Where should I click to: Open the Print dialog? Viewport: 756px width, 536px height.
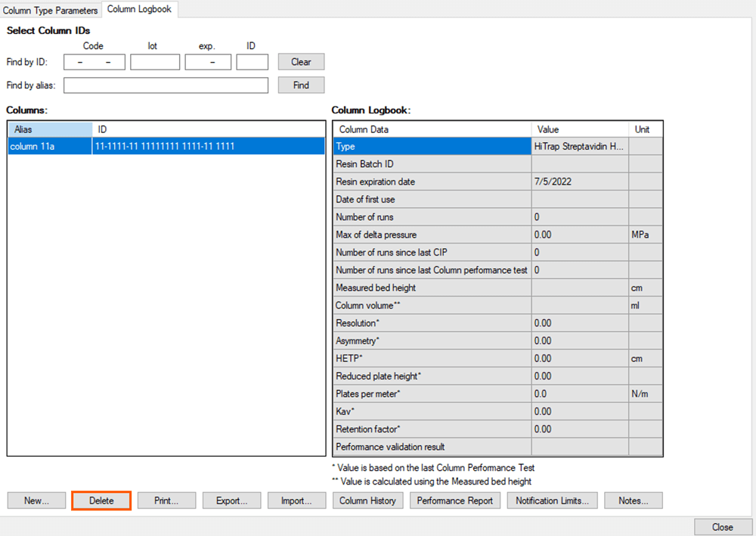166,500
